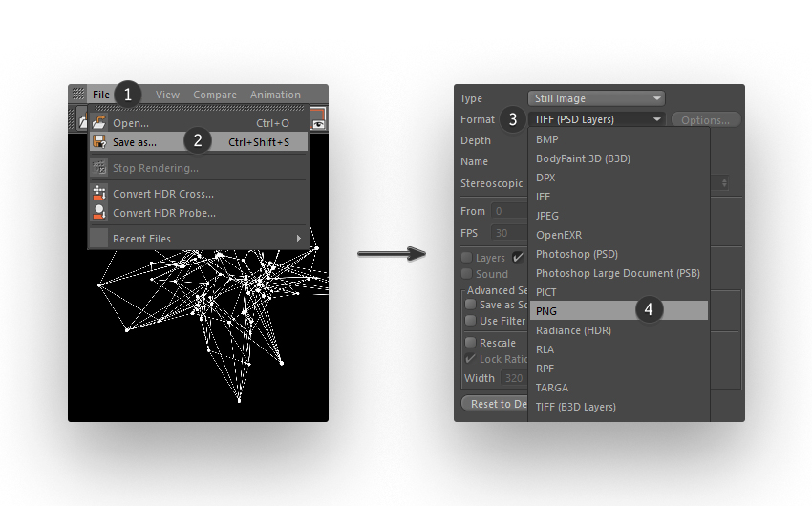
Task: Click the Depth label
Action: [476, 140]
